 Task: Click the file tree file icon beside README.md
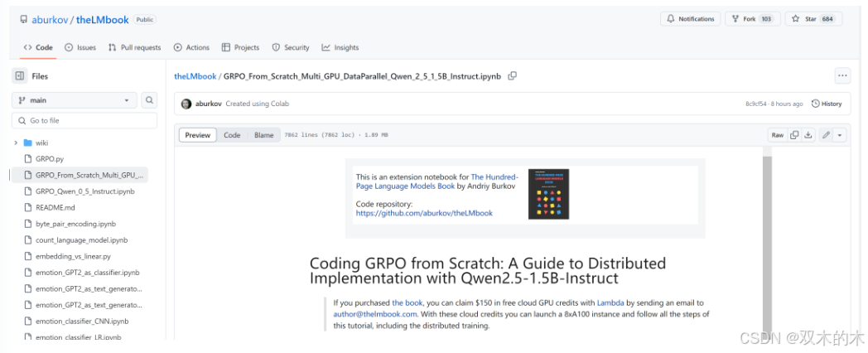click(28, 208)
